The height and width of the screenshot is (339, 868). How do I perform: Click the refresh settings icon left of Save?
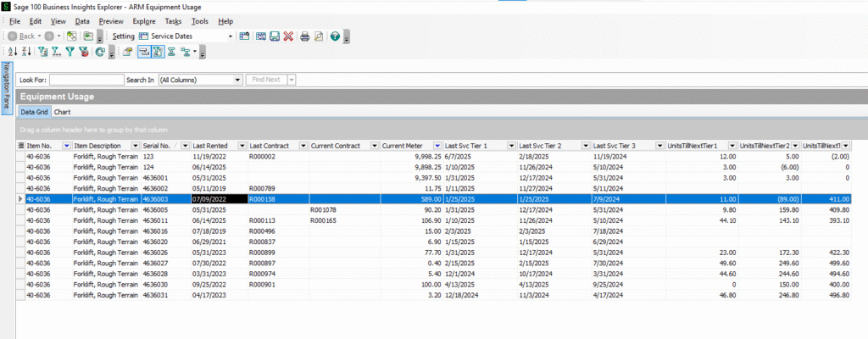261,36
